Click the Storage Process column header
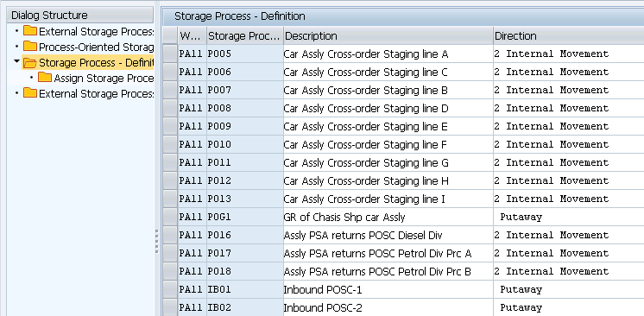Screen dimensions: 644x316 pyautogui.click(x=245, y=35)
